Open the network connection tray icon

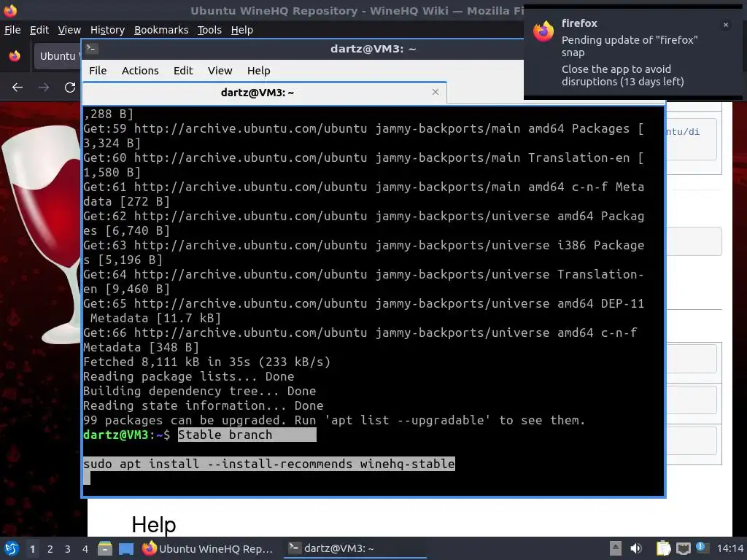[x=683, y=548]
